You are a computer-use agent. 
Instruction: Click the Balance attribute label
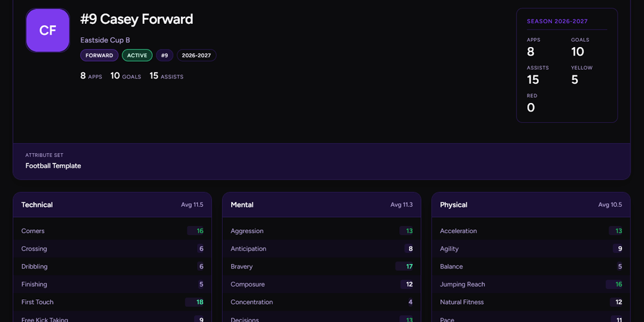451,267
